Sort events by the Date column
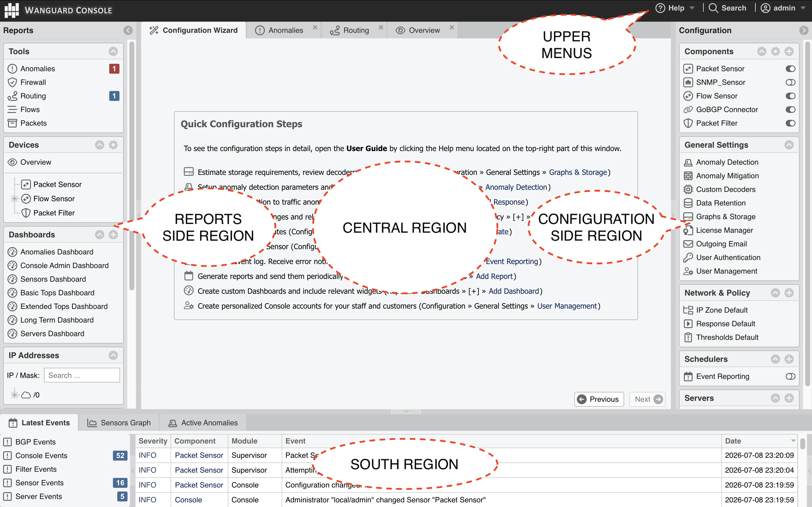 759,441
